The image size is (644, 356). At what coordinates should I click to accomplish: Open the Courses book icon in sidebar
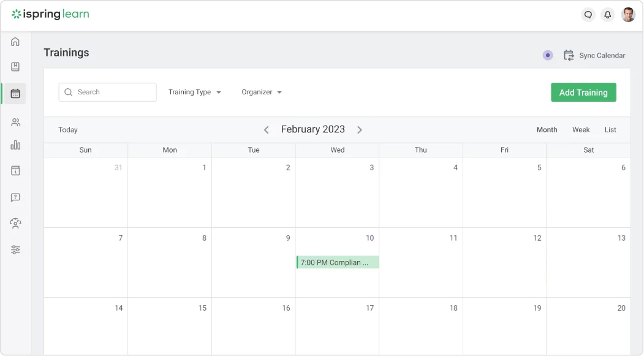[15, 67]
